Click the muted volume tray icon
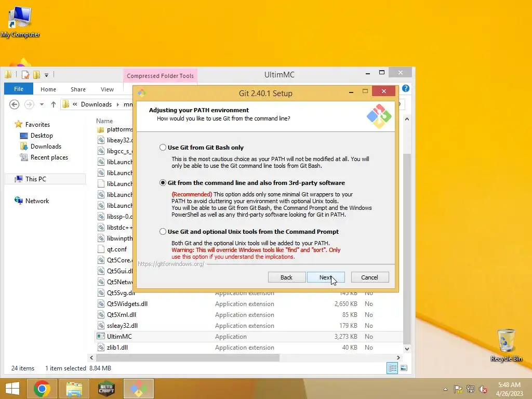The height and width of the screenshot is (399, 532). (483, 389)
